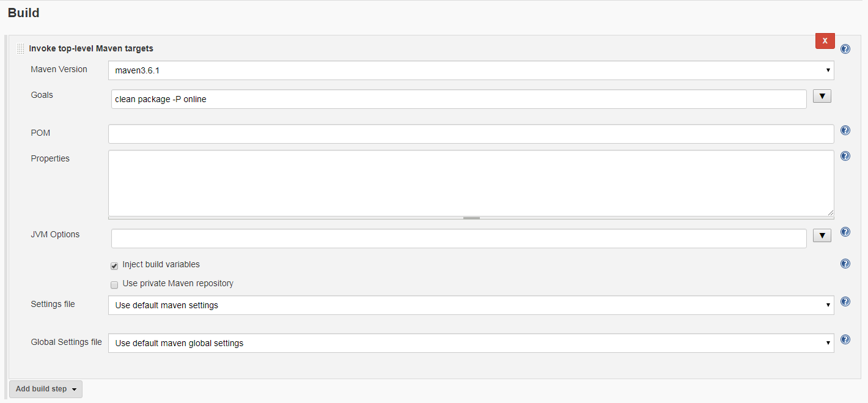Expand the Goals field arrow button
Image resolution: width=868 pixels, height=403 pixels.
click(x=822, y=96)
